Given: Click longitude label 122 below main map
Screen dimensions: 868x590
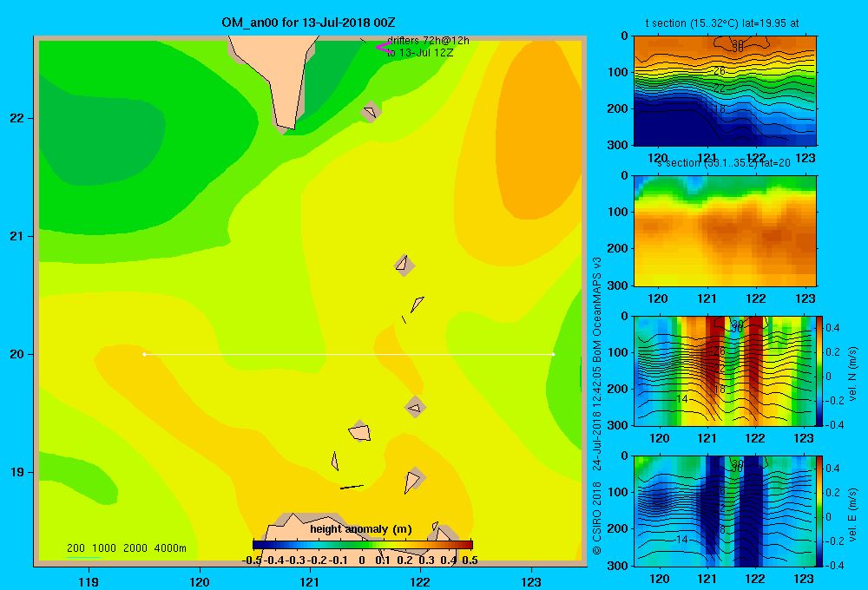Looking at the screenshot, I should (420, 581).
